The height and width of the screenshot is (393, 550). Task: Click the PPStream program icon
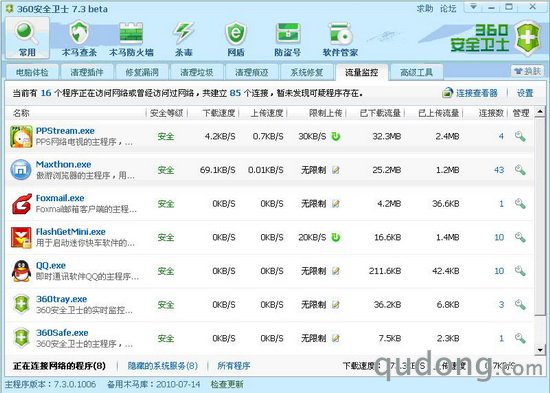21,136
